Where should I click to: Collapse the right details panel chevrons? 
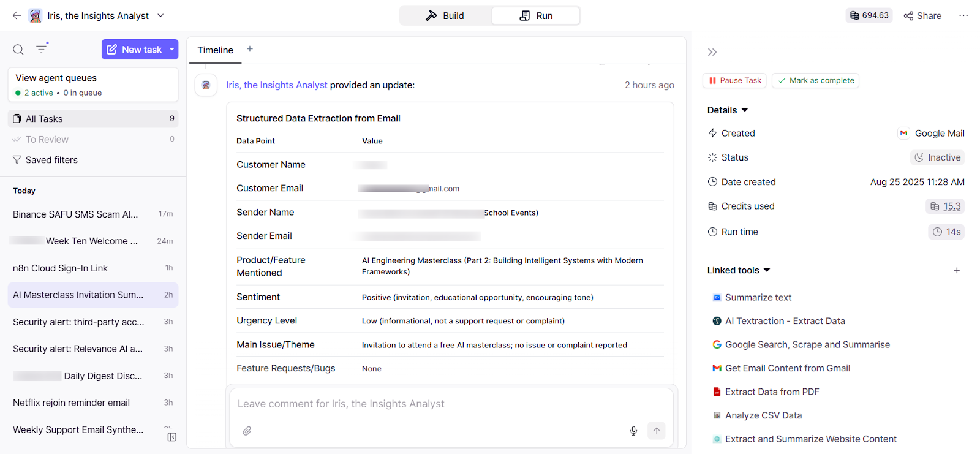tap(712, 52)
